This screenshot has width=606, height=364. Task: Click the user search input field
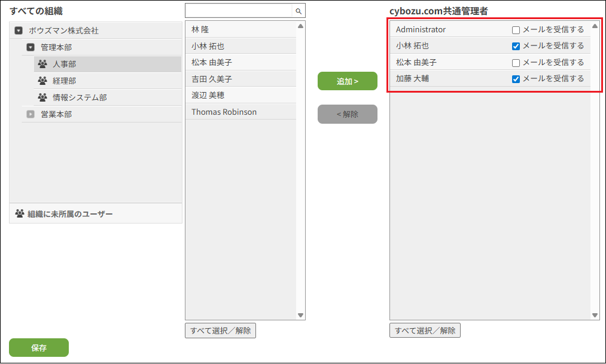239,11
